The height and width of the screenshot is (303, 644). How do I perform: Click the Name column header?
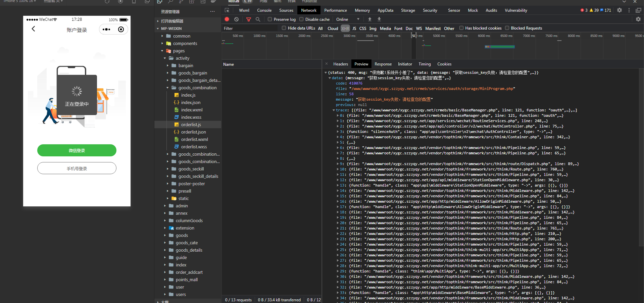coord(271,64)
